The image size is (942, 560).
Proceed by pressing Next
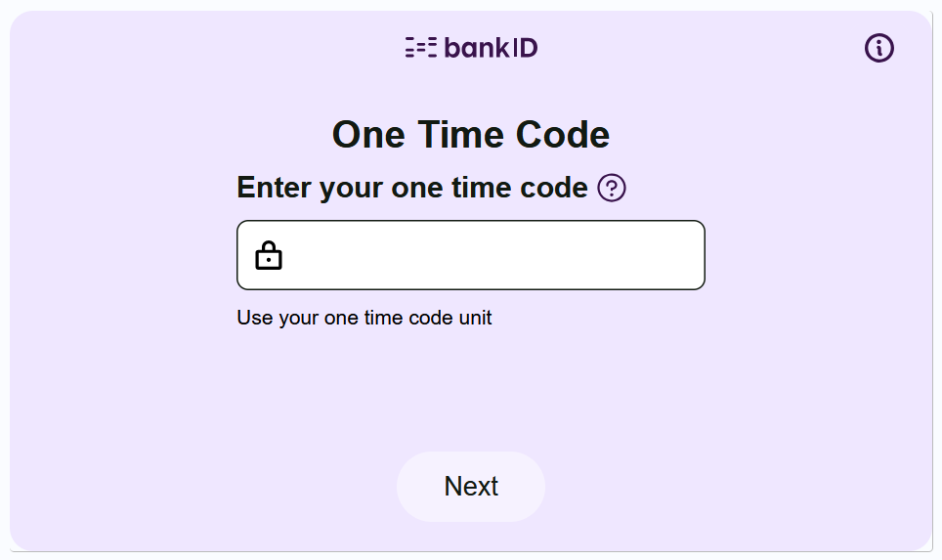(471, 487)
